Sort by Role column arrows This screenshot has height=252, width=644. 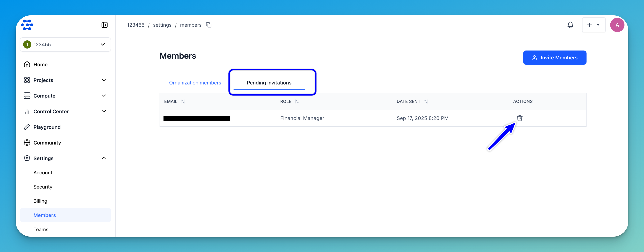(297, 101)
